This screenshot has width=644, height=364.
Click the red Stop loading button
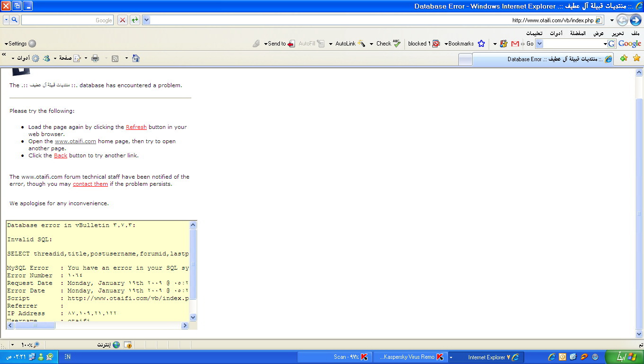(123, 20)
